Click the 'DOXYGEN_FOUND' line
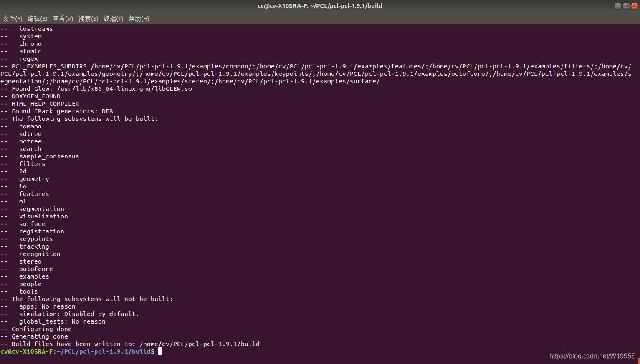Viewport: 640px width, 364px height. (30, 96)
